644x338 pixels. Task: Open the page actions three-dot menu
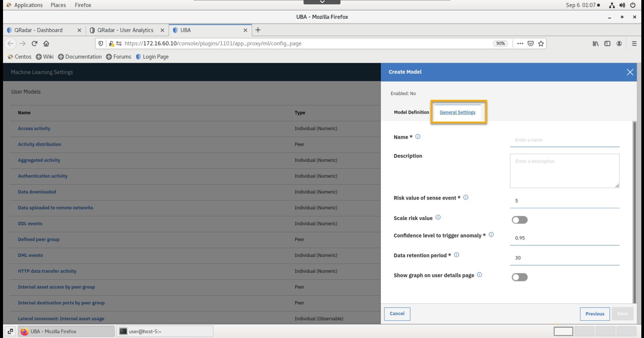click(520, 44)
